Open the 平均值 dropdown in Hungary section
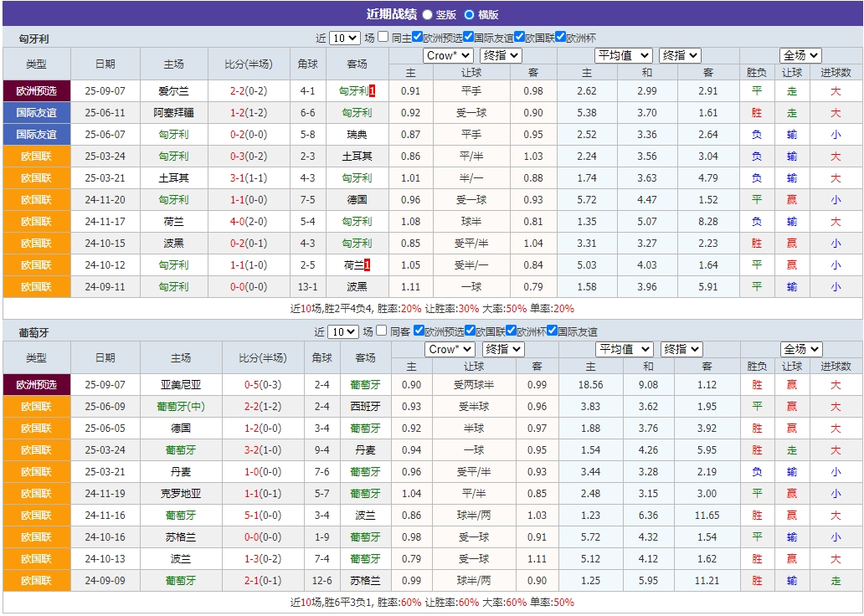Screen dimensions: 864x616 coord(624,55)
